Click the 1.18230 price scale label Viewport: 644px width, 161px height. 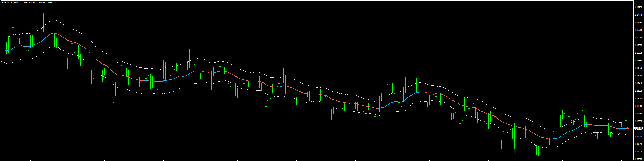tap(638, 8)
